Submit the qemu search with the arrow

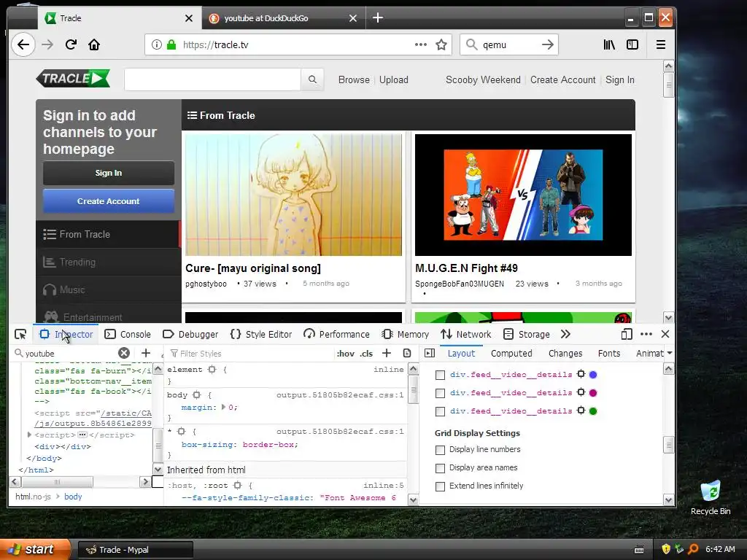coord(548,44)
